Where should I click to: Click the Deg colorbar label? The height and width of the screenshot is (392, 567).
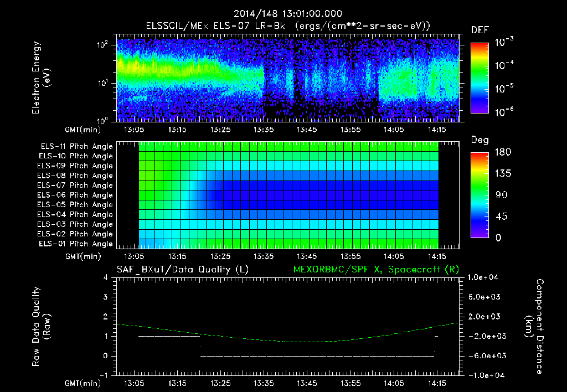click(x=480, y=140)
